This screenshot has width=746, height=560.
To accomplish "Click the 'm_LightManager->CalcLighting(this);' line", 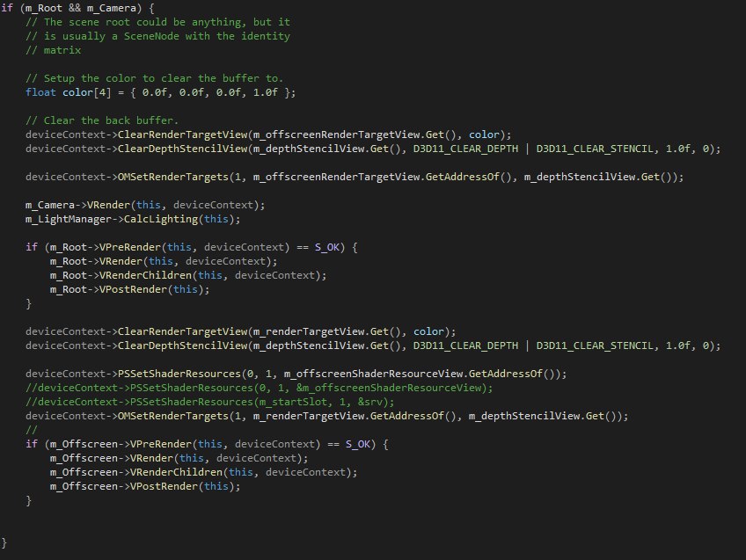I will pos(133,219).
